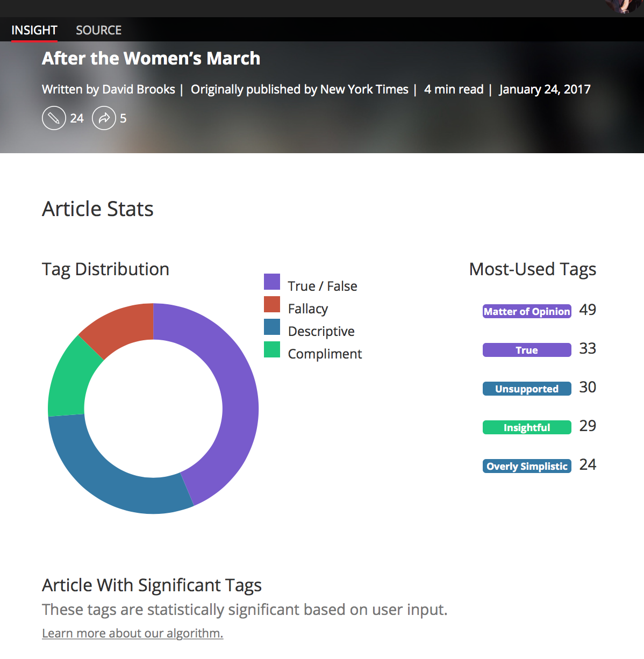This screenshot has width=644, height=659.
Task: Click the pencil annotation icon
Action: 54,118
